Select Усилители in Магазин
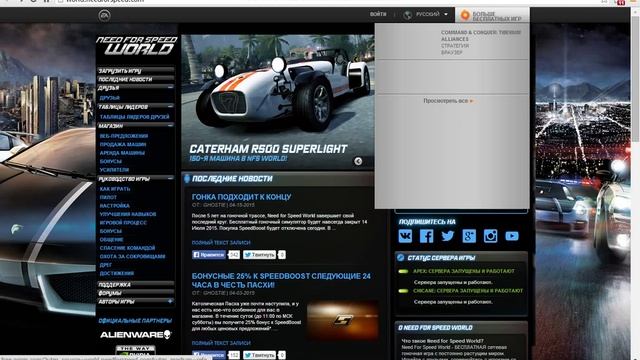 pyautogui.click(x=114, y=170)
